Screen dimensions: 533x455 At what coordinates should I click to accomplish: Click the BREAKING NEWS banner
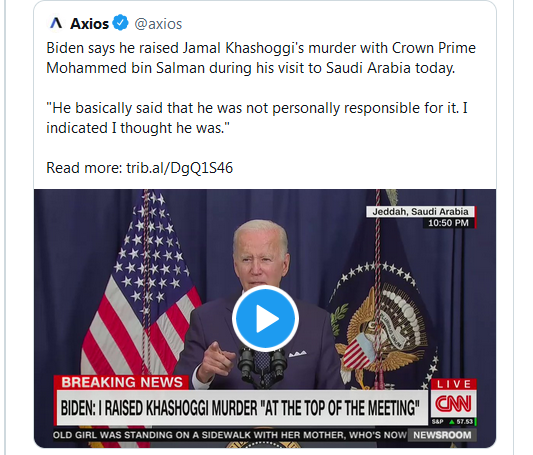tap(122, 382)
